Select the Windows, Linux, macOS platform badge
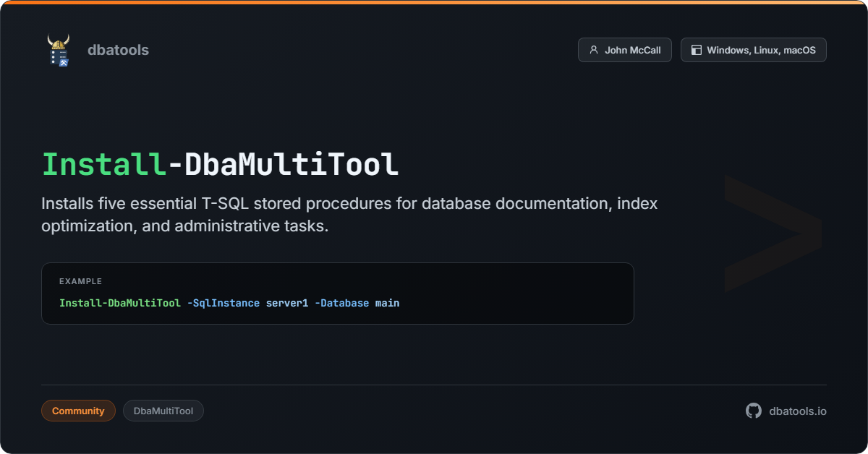Screen dimensions: 868x454 pos(753,50)
